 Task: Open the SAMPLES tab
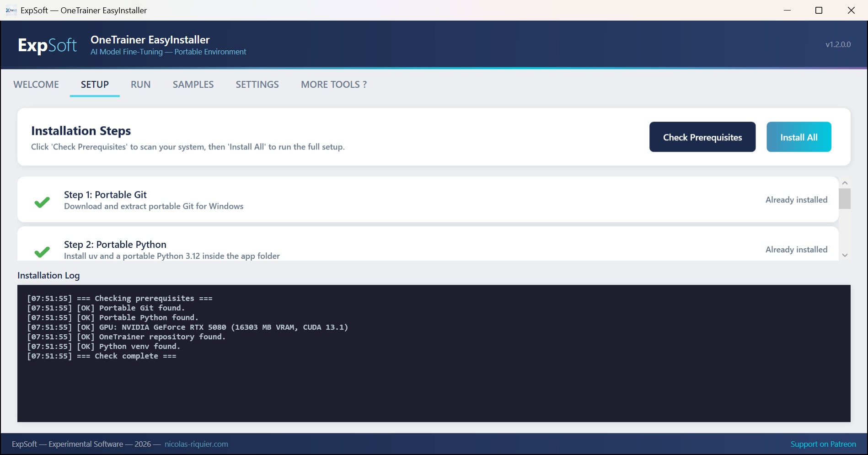[x=193, y=85]
